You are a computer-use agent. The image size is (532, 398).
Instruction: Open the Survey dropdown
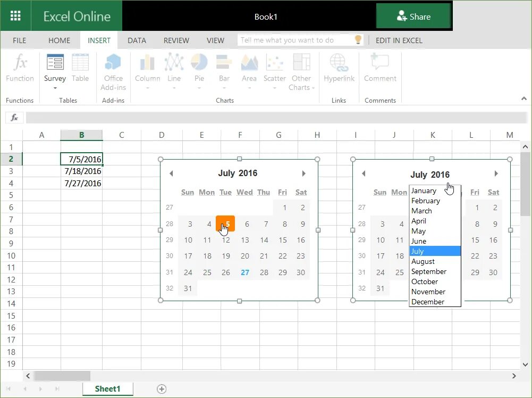pos(55,72)
